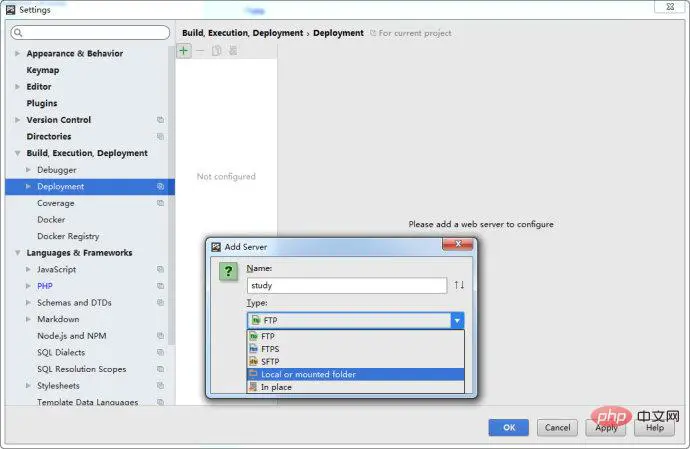This screenshot has width=690, height=449.
Task: Select SFTP from the Type list
Action: tap(270, 361)
